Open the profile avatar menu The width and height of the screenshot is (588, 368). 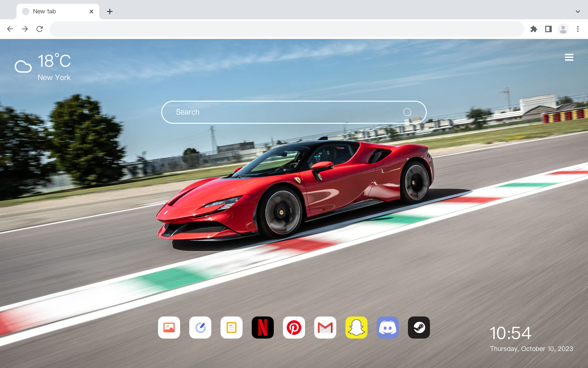click(x=563, y=29)
